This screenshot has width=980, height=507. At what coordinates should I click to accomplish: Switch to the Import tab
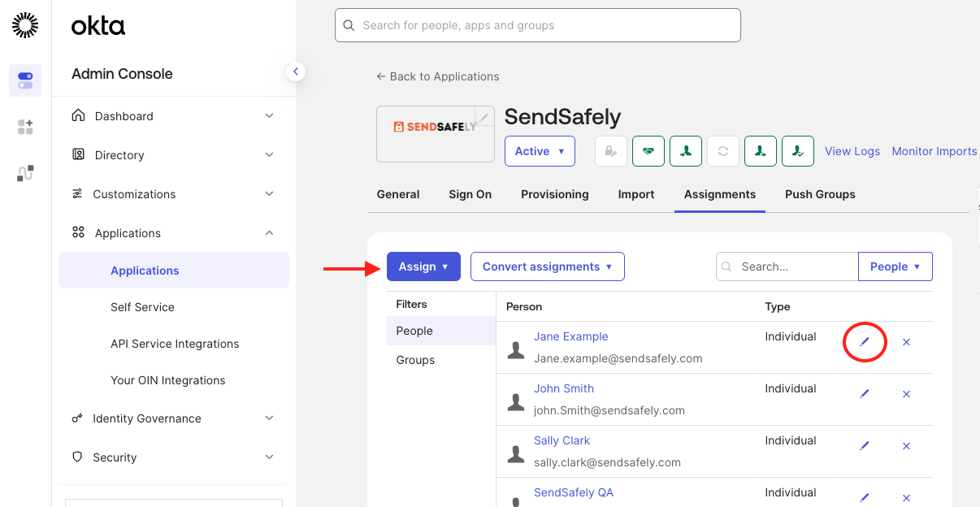[x=636, y=194]
